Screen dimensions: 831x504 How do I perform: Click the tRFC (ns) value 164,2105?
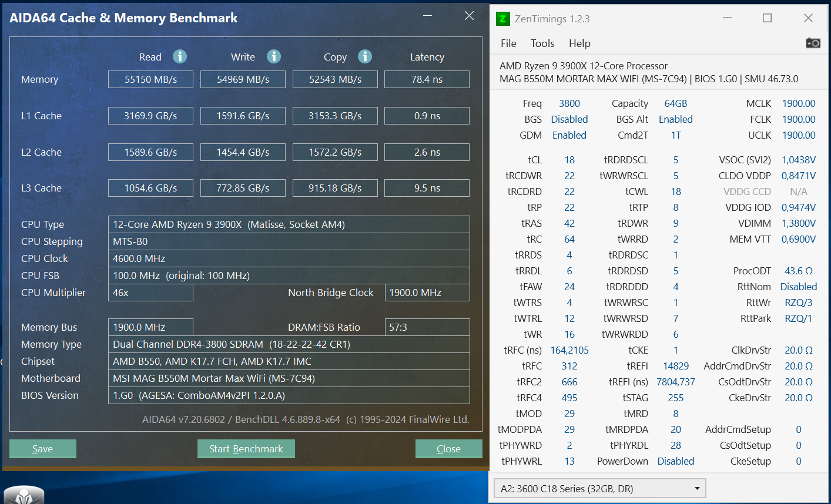pos(569,350)
